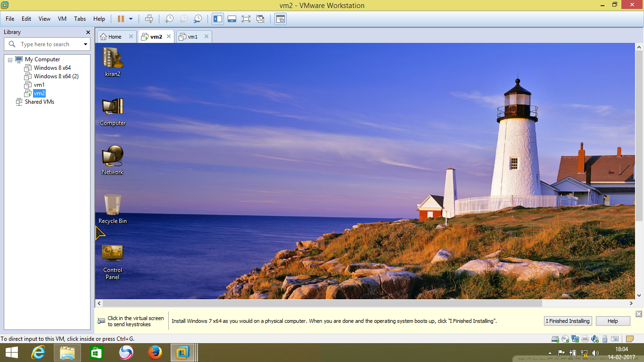Image resolution: width=644 pixels, height=362 pixels.
Task: Click the Computer desktop icon in guest
Action: point(113,112)
